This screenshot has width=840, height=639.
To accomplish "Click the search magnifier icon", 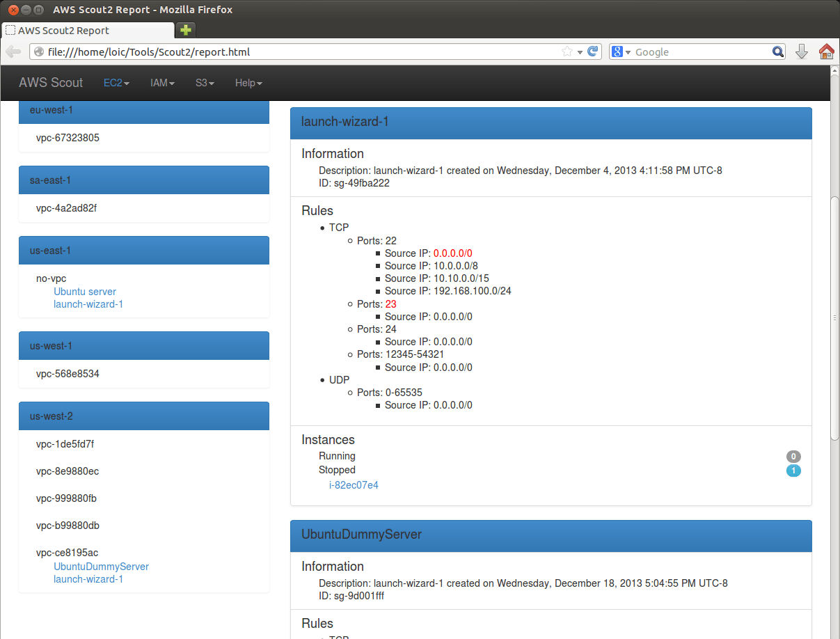I will tap(778, 52).
